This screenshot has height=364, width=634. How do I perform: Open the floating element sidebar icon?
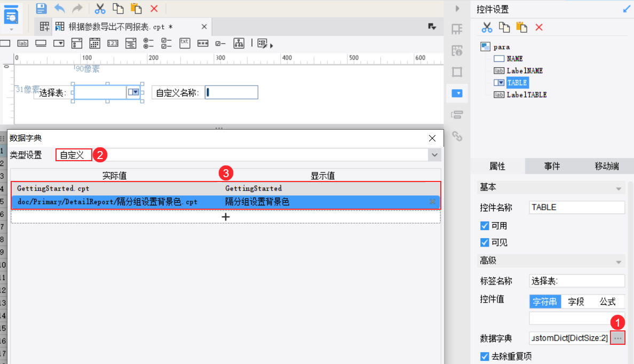[457, 72]
